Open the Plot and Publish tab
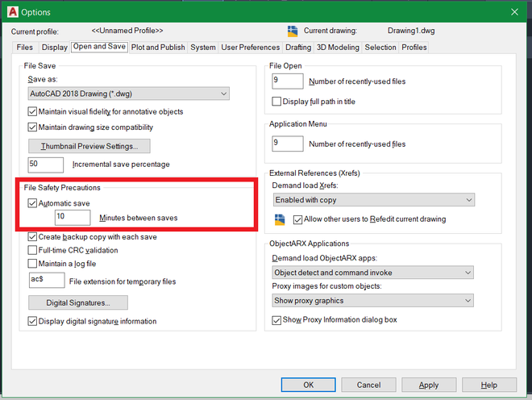The width and height of the screenshot is (532, 400). (158, 48)
